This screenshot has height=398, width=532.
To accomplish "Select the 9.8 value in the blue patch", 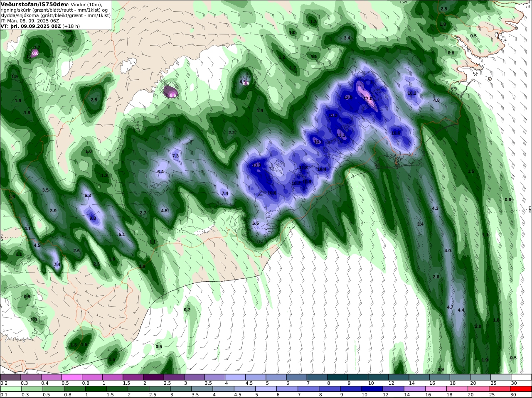I will (x=93, y=218).
